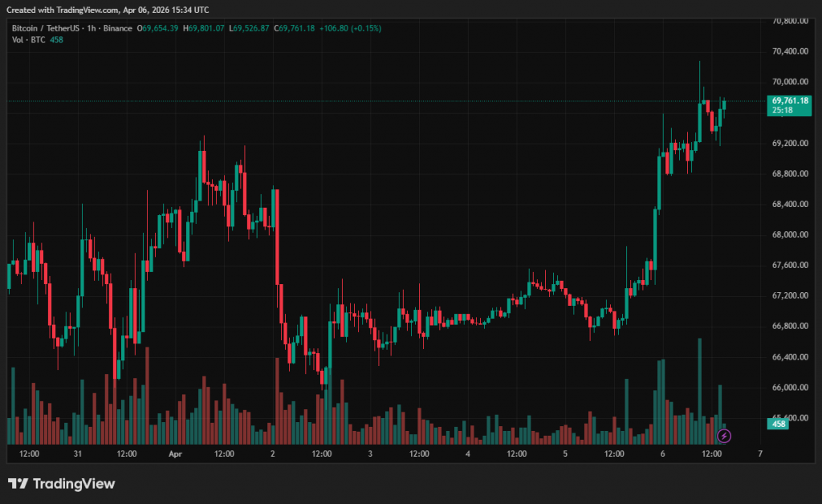Click the +106.80 (+0.15%) change value
Viewport: 822px width, 504px height.
click(x=350, y=28)
